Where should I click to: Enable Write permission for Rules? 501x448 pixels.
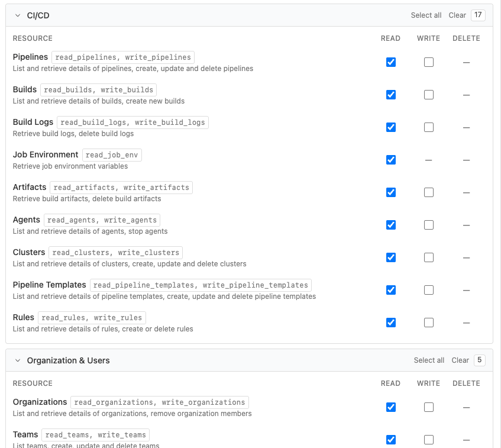coord(429,323)
